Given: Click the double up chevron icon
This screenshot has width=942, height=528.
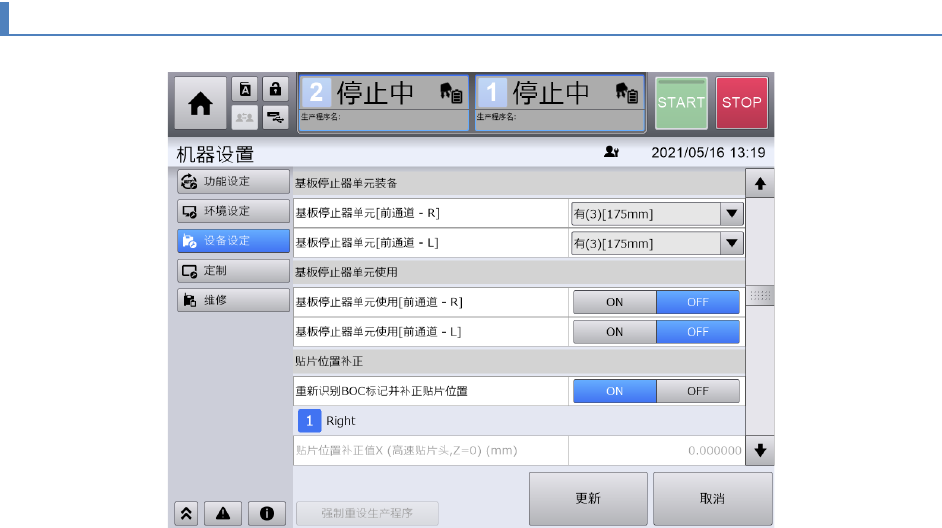Looking at the screenshot, I should (x=186, y=513).
